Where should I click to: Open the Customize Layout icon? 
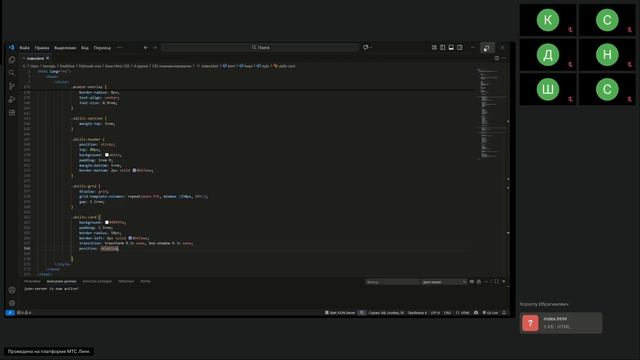(x=434, y=47)
